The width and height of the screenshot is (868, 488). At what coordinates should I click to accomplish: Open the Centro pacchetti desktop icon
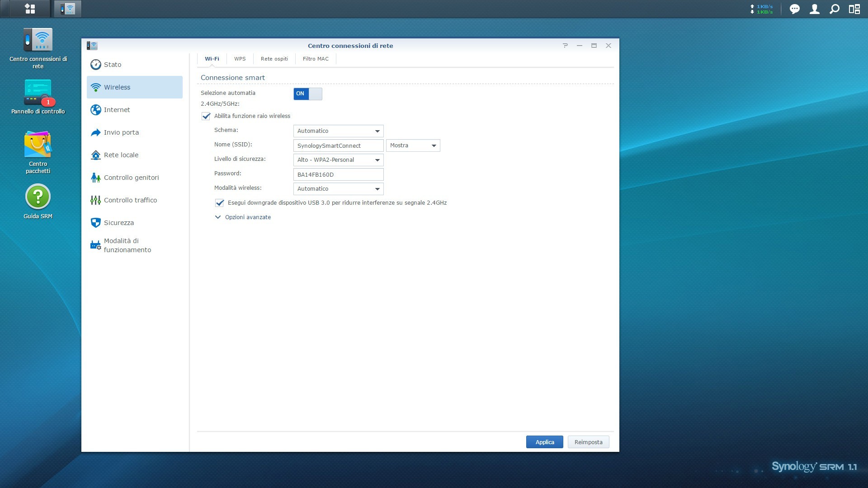pyautogui.click(x=38, y=145)
